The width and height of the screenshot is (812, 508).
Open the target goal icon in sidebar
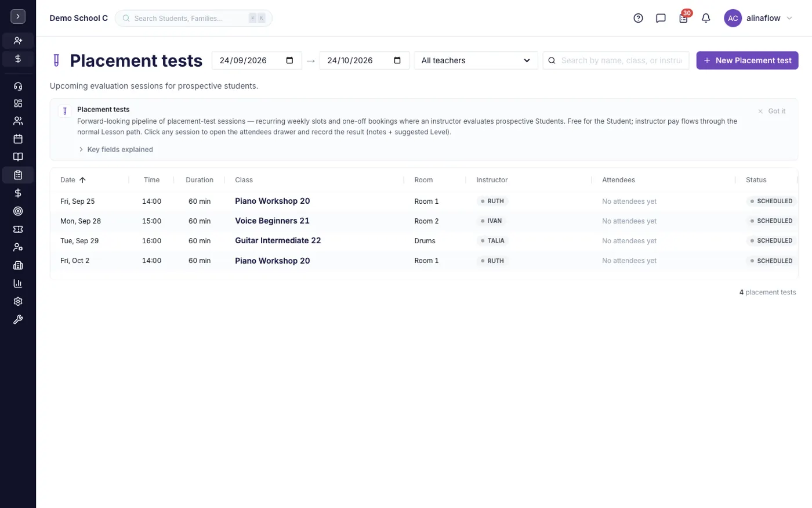pyautogui.click(x=18, y=211)
